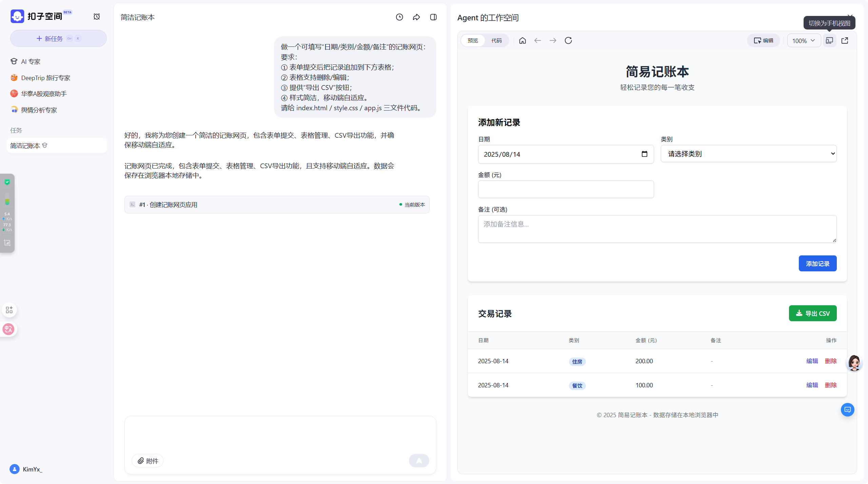Viewport: 868px width, 484px height.
Task: Open the date picker calendar icon
Action: (x=644, y=154)
